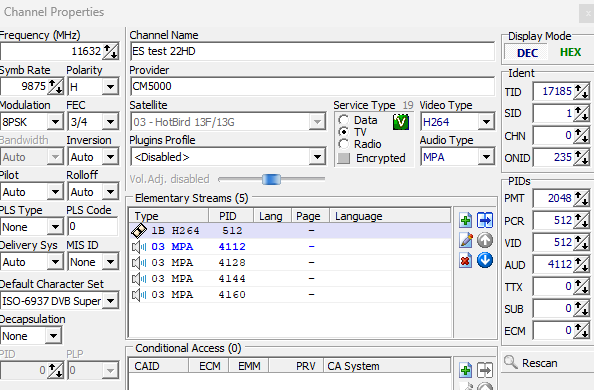Move elementary stream down with blue arrow
This screenshot has width=594, height=390.
[x=485, y=260]
